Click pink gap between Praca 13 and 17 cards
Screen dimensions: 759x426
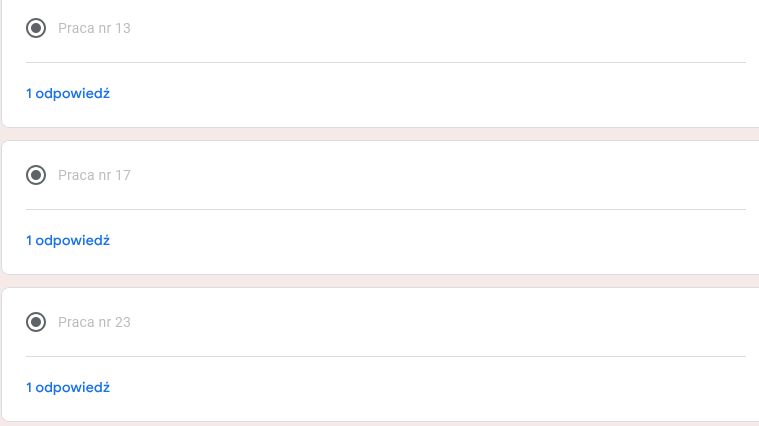pos(380,134)
